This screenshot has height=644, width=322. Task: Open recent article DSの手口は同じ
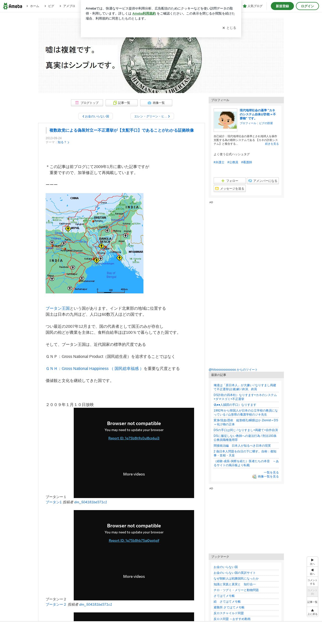pyautogui.click(x=246, y=430)
